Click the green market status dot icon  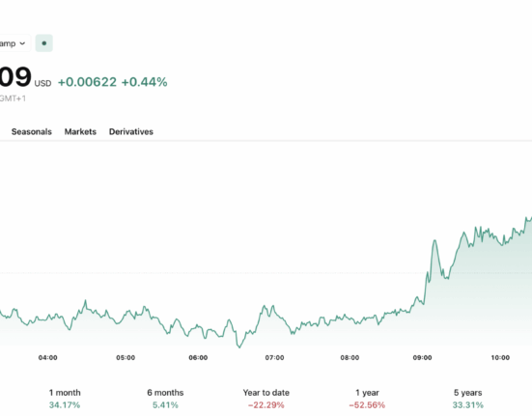point(44,43)
